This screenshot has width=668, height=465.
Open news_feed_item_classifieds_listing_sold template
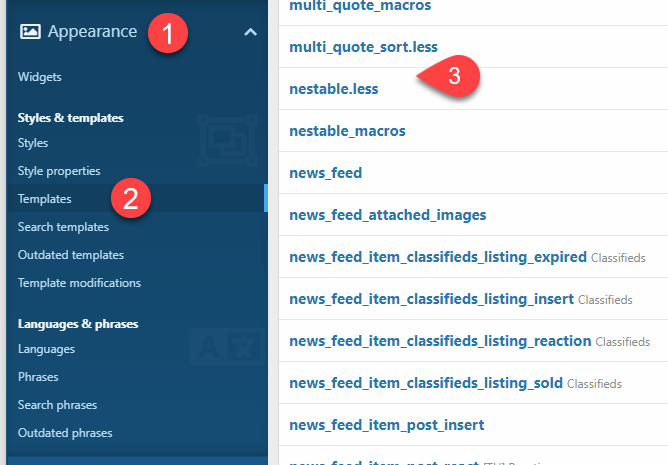click(x=426, y=383)
